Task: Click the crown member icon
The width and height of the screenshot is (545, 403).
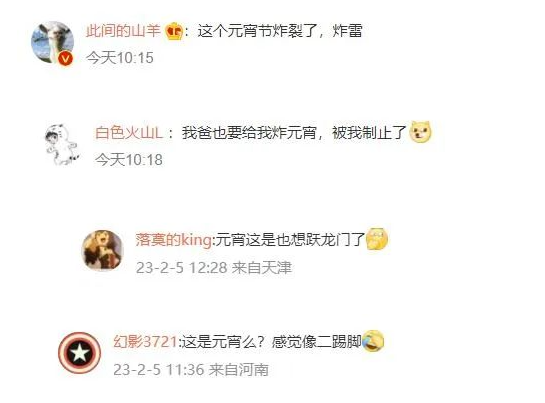Action: [174, 31]
